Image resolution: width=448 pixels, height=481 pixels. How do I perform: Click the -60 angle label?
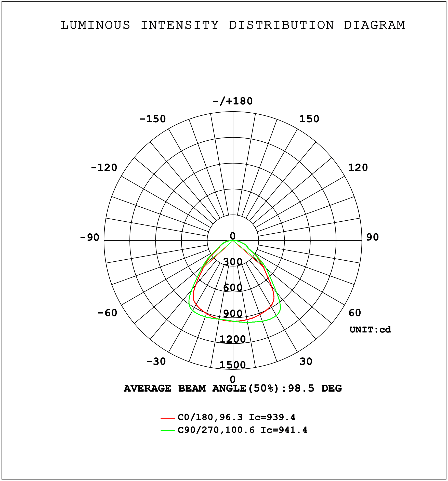point(108,313)
